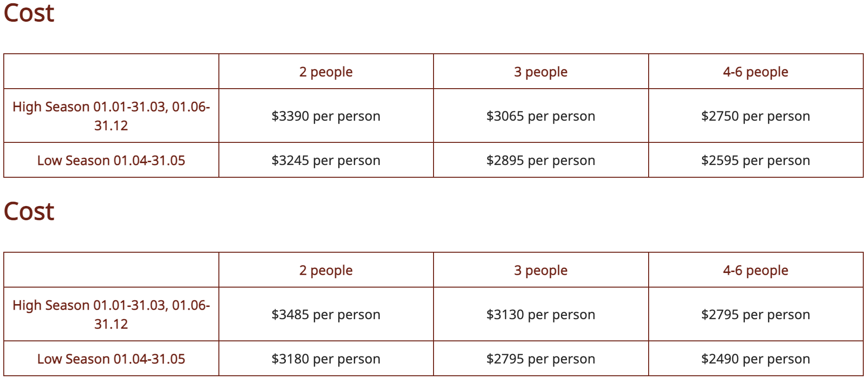Select the $2895 per person cell
This screenshot has height=380, width=868.
(541, 160)
